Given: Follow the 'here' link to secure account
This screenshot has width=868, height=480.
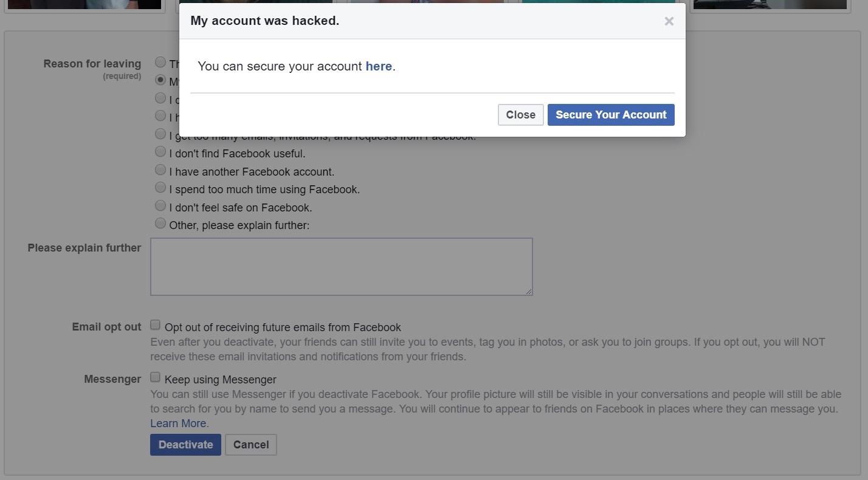Looking at the screenshot, I should 378,66.
